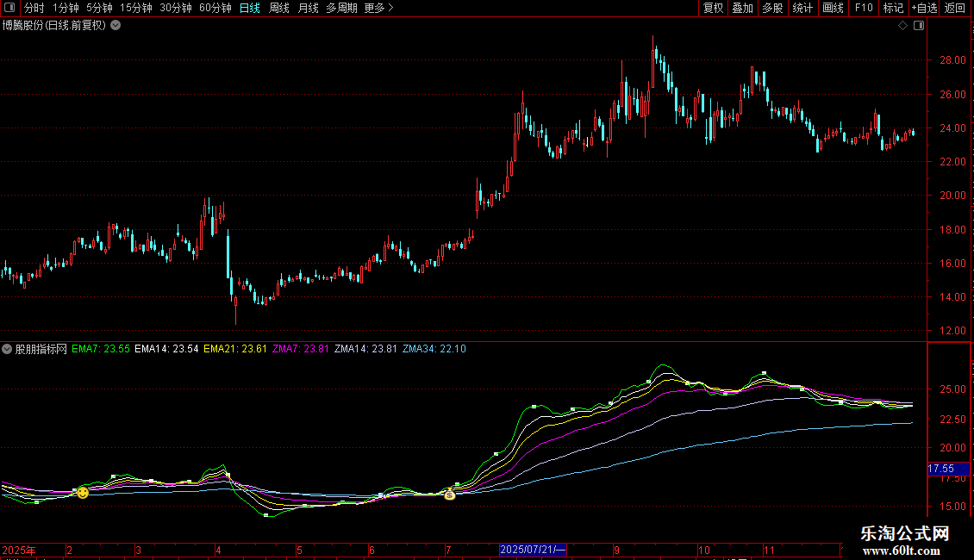
Task: Click month 11 on the time axis
Action: (x=769, y=550)
